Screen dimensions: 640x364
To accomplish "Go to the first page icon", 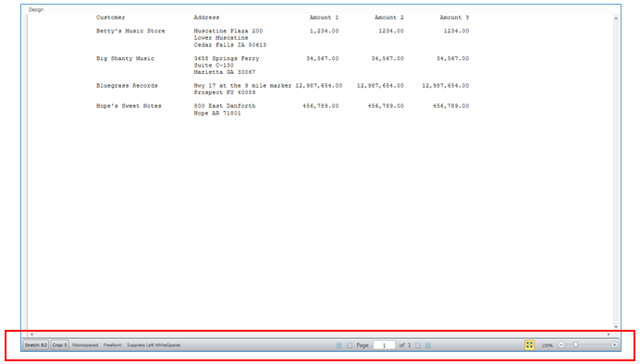I will click(x=338, y=346).
